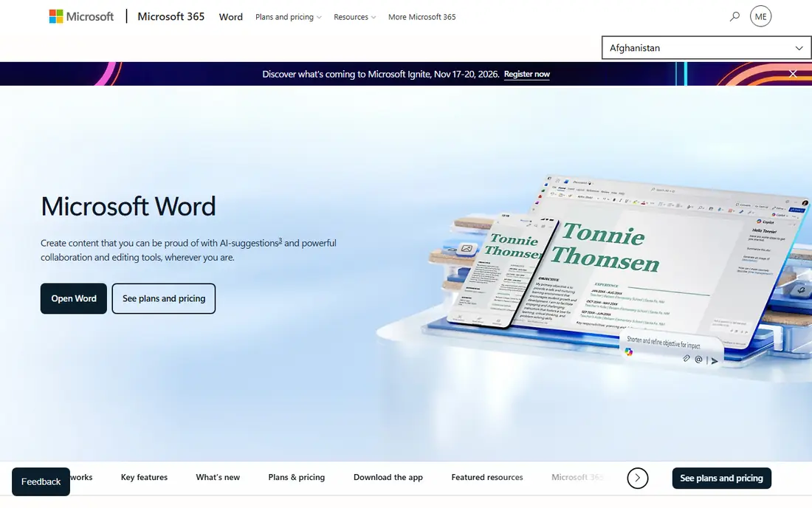Click See plans and pricing in bottom bar
This screenshot has height=508, width=812.
click(x=721, y=478)
